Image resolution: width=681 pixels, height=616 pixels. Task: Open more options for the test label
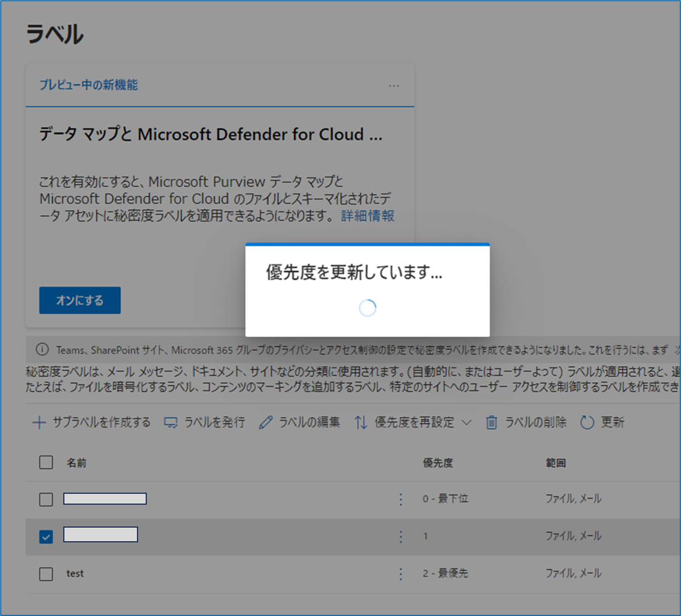(x=400, y=574)
